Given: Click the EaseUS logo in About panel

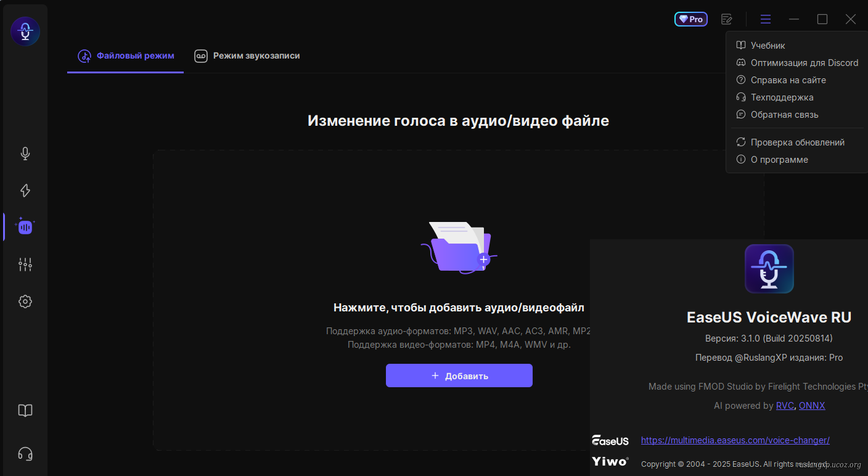Looking at the screenshot, I should [x=610, y=440].
